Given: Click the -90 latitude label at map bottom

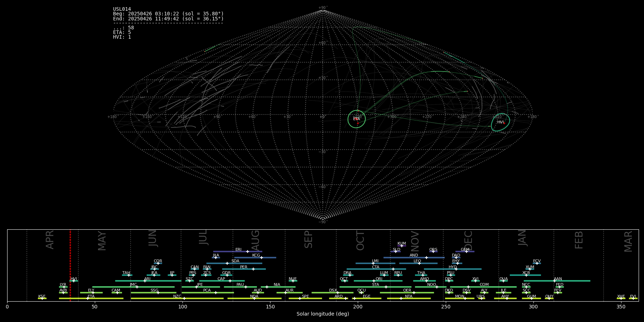Looking at the screenshot, I should (323, 222).
